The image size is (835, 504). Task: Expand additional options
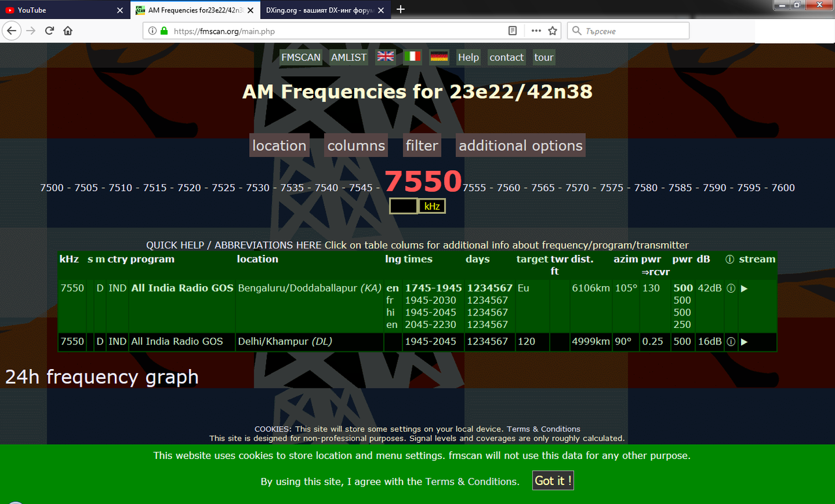[x=521, y=145]
